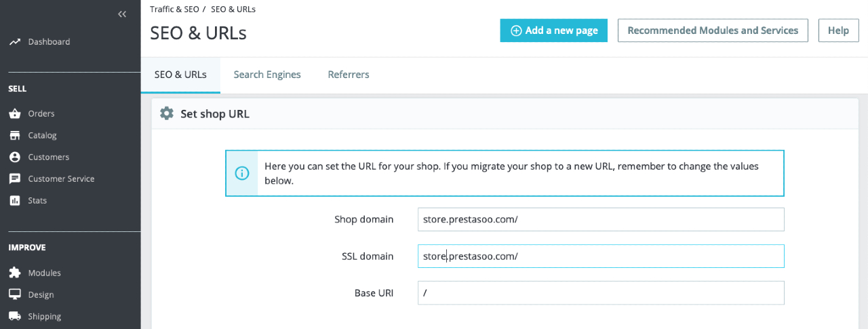Screen dimensions: 868x329
Task: Focus the Base URI input field
Action: point(601,293)
